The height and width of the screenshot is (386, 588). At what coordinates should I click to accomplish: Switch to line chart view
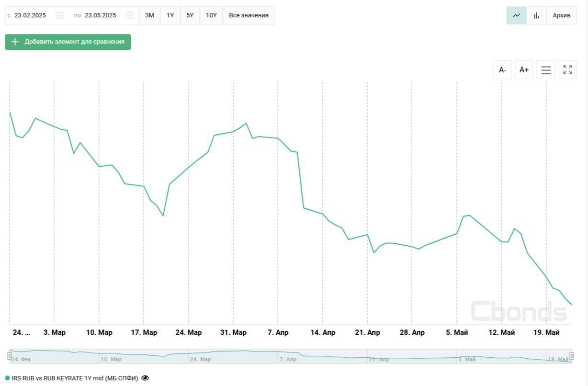click(x=516, y=15)
